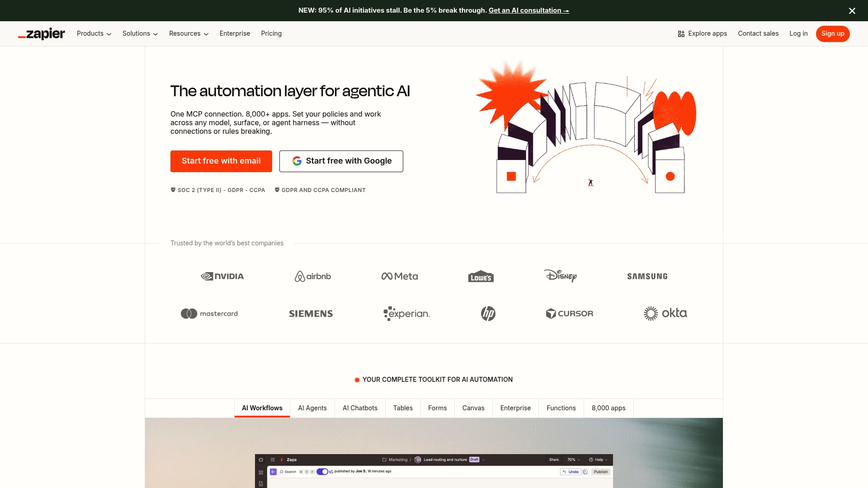
Task: Click the Airbnb logo
Action: (x=312, y=276)
